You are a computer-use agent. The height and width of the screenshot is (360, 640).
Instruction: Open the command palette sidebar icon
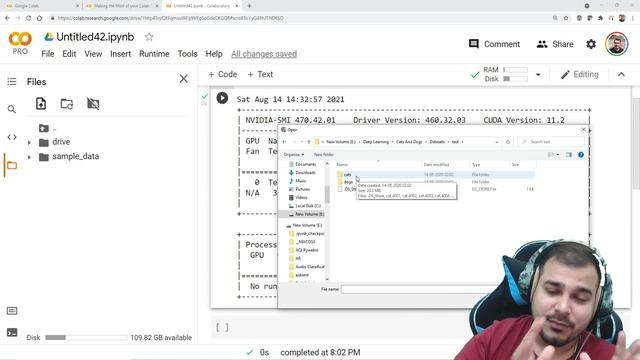click(12, 311)
